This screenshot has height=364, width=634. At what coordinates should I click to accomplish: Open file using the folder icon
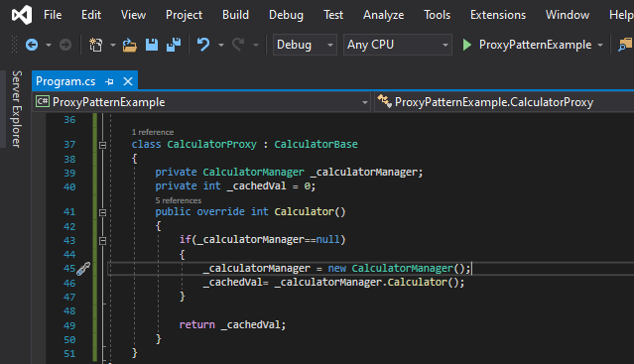(129, 45)
